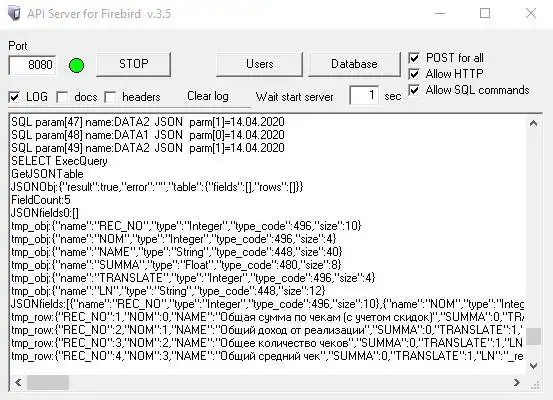Uncheck POST for all option

click(x=414, y=58)
